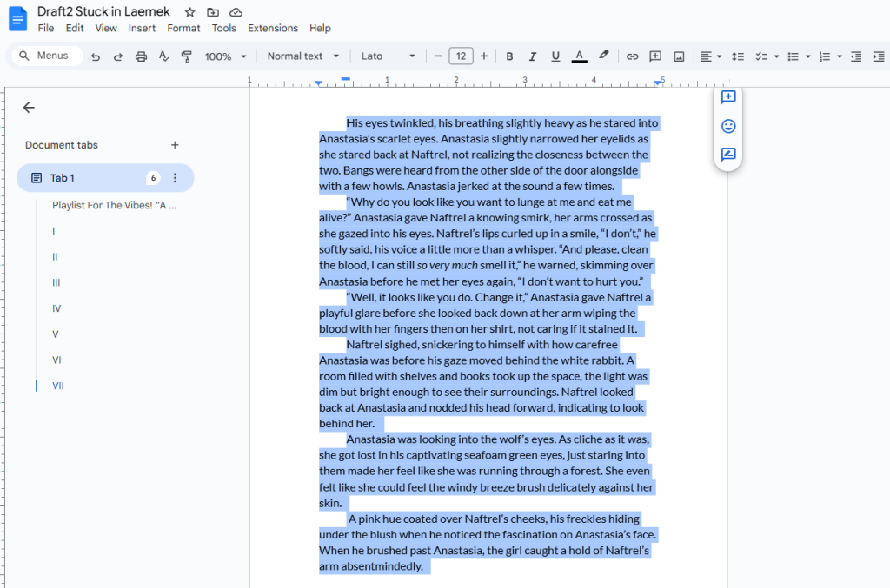The image size is (890, 588).
Task: Click the suggest edits icon in side panel
Action: point(728,155)
